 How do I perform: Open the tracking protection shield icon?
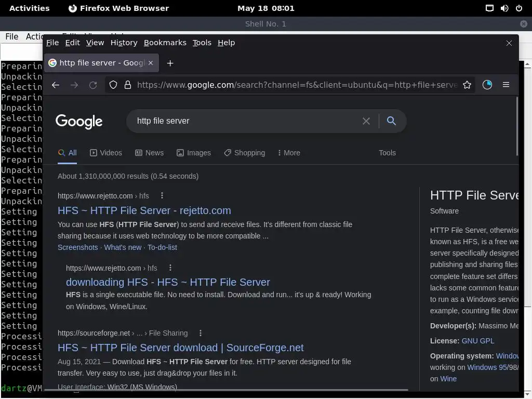(x=113, y=85)
